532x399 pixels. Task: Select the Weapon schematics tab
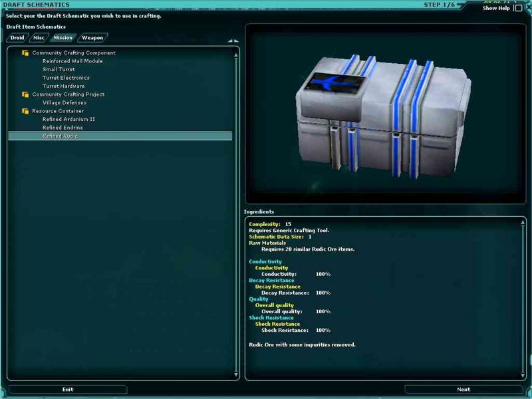pos(92,38)
